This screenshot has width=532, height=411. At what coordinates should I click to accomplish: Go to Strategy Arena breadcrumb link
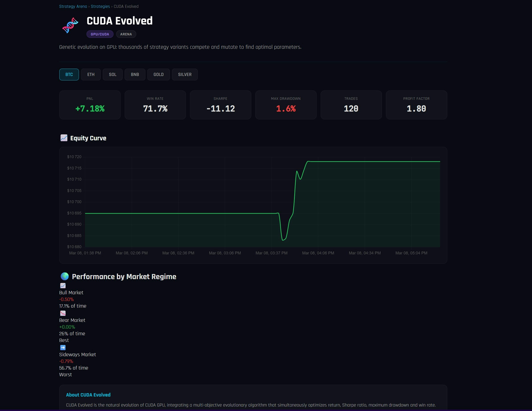coord(73,6)
